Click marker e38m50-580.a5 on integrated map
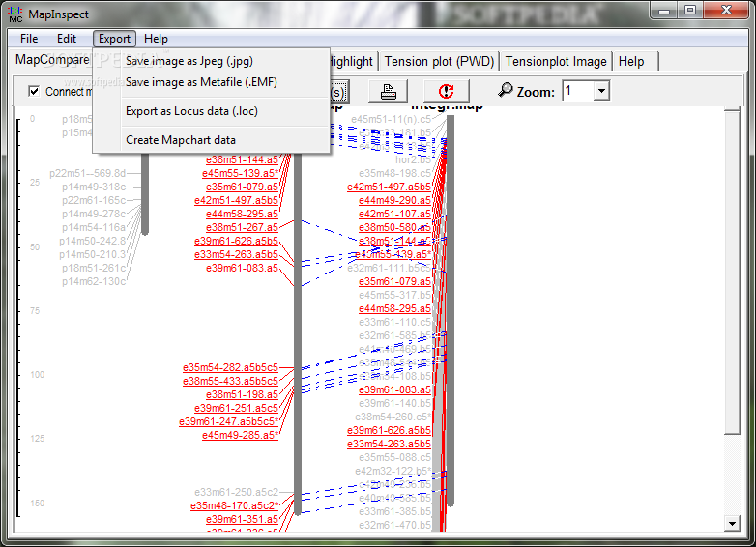Screen dimensions: 756x547 click(394, 227)
